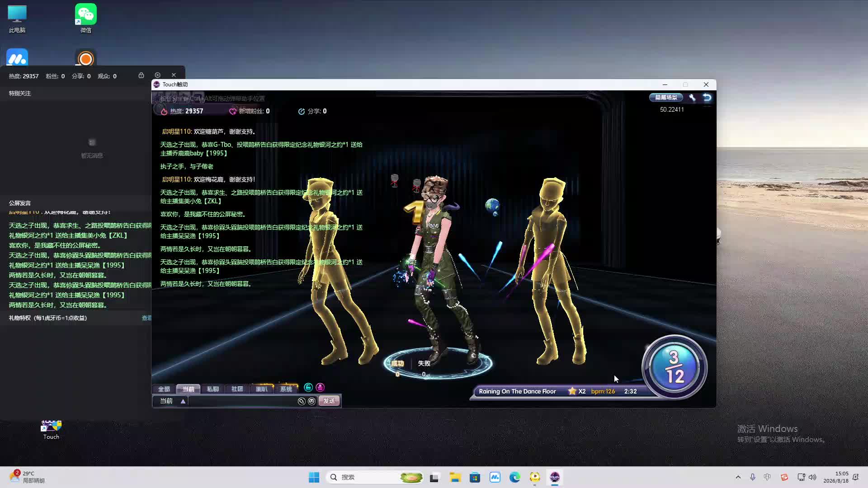The height and width of the screenshot is (488, 868).
Task: Open File Explorer from the taskbar
Action: pos(455,477)
